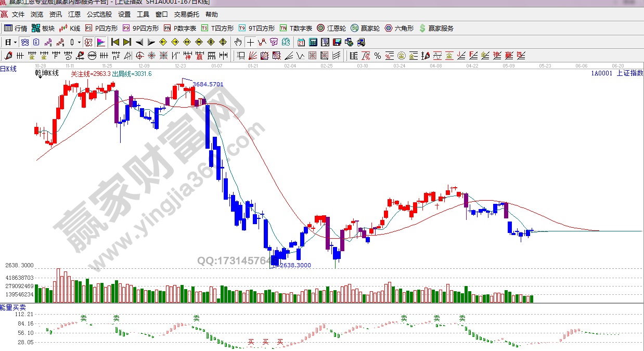Click the red floppy disk save icon
The width and height of the screenshot is (644, 351).
point(337,42)
